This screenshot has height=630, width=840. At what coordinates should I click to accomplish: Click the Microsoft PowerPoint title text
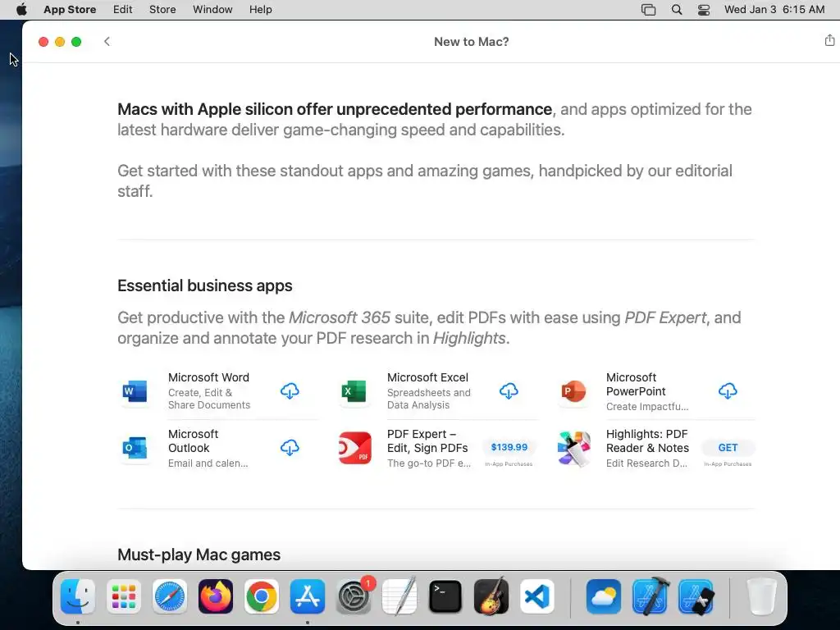tap(636, 384)
